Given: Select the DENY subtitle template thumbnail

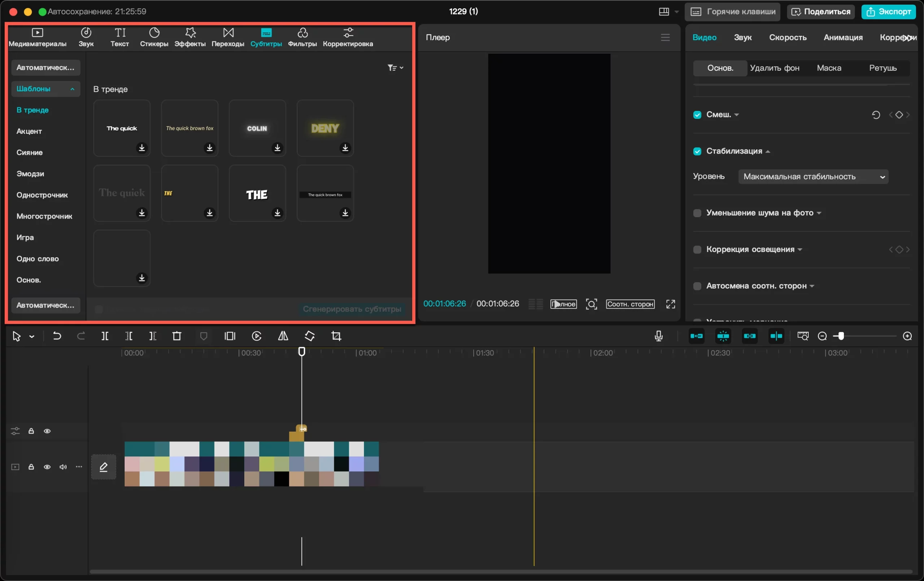Looking at the screenshot, I should pos(325,128).
